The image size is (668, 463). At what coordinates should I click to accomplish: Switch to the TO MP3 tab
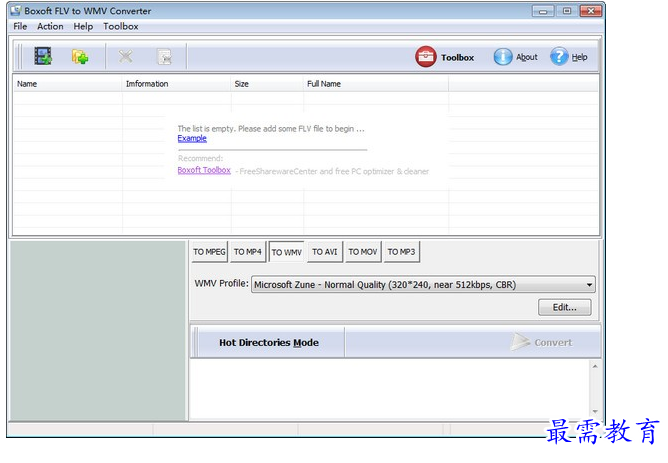(401, 252)
